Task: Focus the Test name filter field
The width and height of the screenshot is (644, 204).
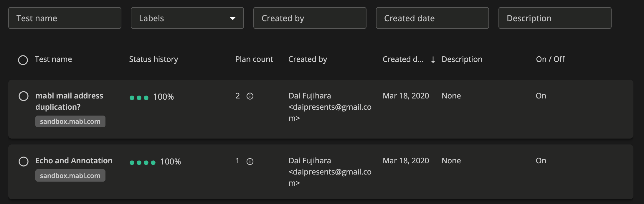Action: tap(65, 18)
